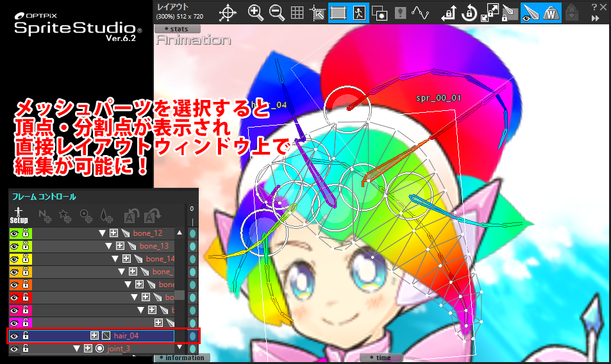
Task: Hide the bone_14 part with eye icon
Action: [14, 259]
